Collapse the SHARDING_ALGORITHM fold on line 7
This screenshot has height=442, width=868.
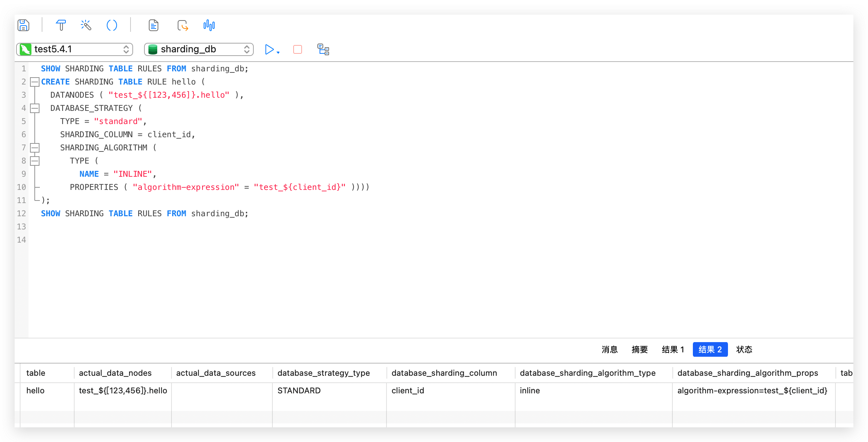(34, 147)
